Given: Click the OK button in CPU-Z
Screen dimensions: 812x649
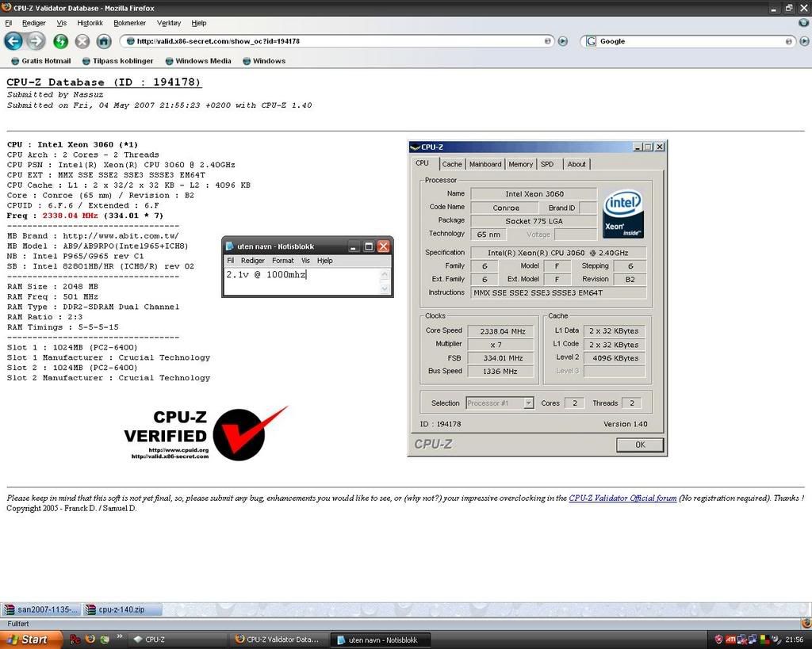Looking at the screenshot, I should coord(640,445).
